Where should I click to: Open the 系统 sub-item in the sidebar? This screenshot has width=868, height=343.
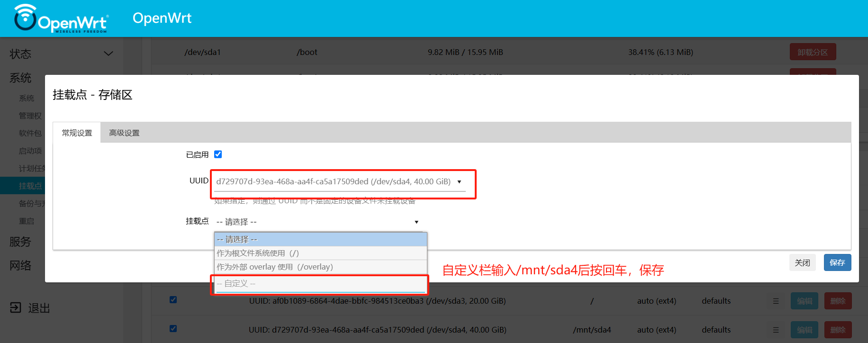click(27, 98)
